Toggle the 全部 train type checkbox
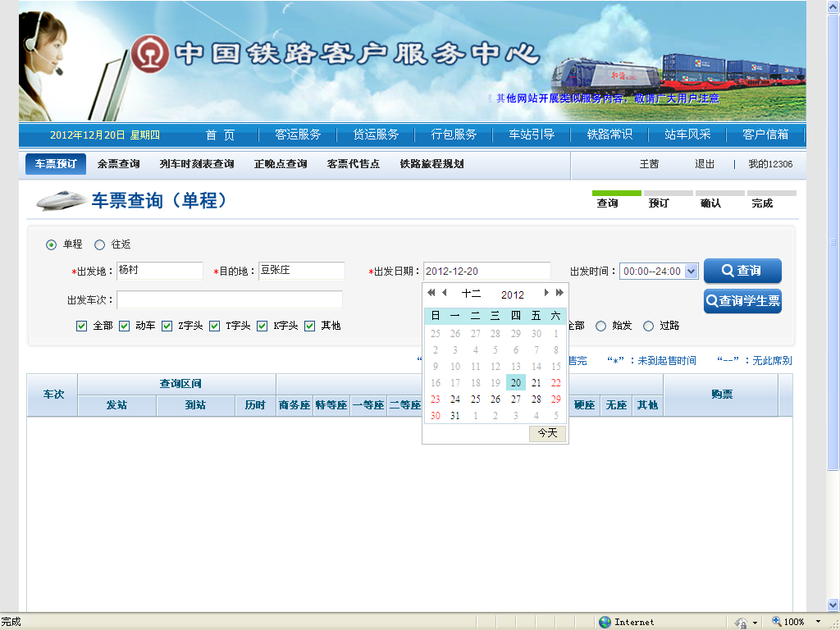840x630 pixels. [x=81, y=326]
